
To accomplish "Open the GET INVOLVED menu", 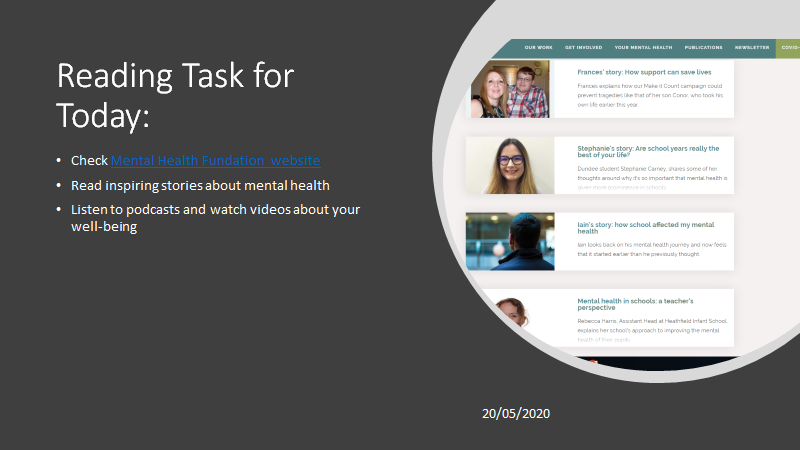I will [583, 47].
